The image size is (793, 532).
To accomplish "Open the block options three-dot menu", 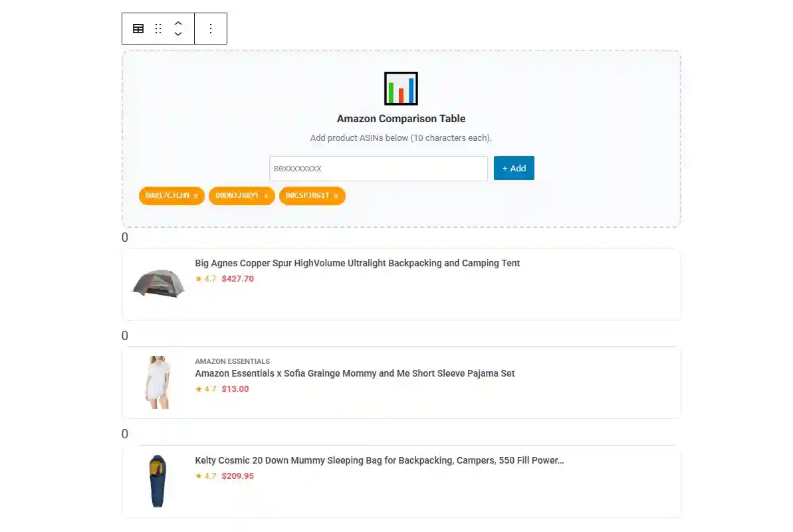I will [x=211, y=29].
